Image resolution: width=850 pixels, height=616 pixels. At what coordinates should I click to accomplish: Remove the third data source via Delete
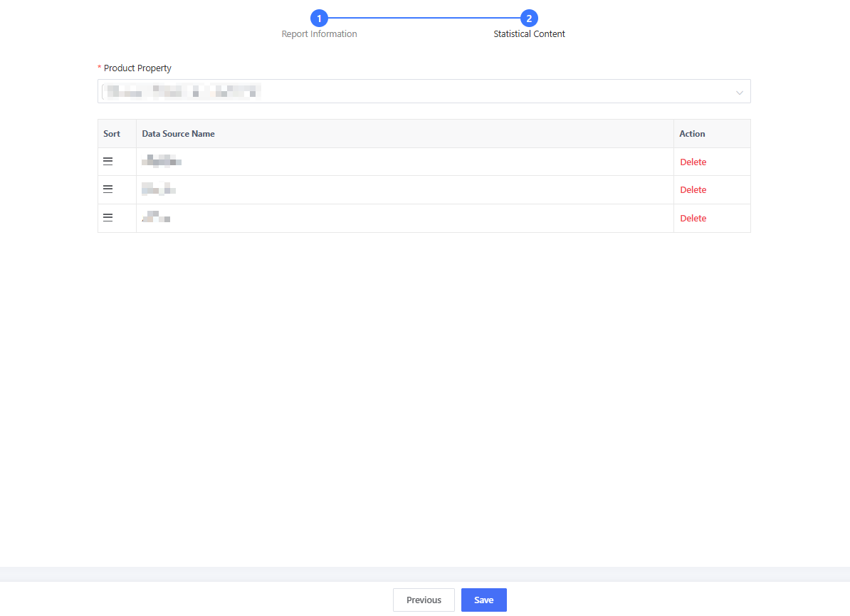pos(693,219)
